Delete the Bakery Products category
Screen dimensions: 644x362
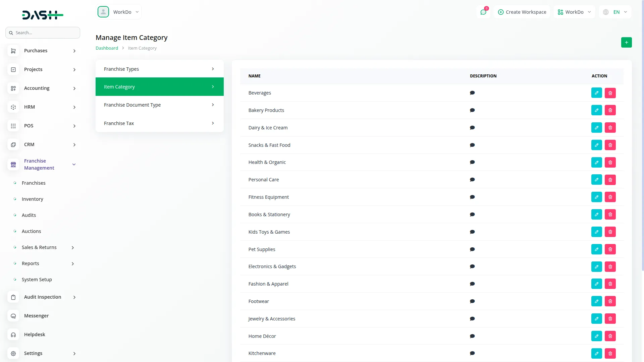click(610, 110)
